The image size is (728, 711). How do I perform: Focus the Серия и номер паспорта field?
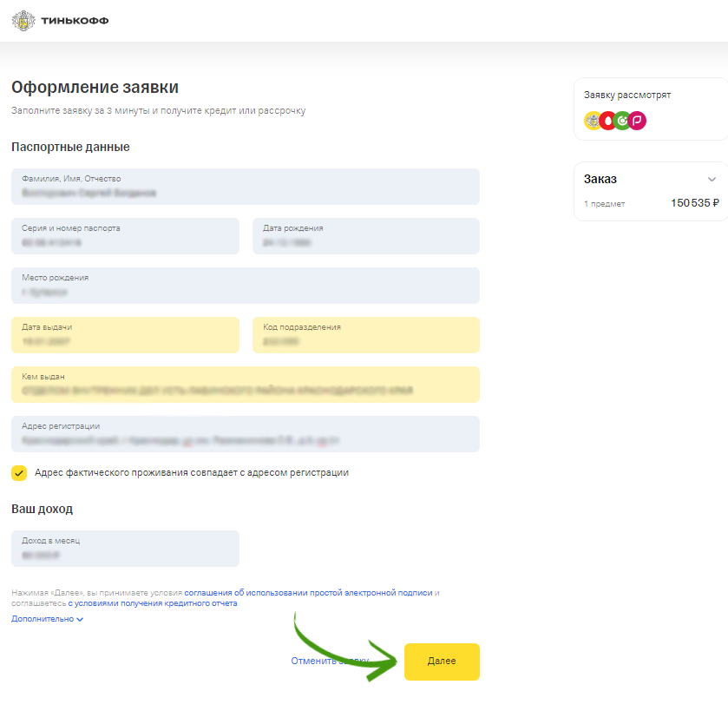pyautogui.click(x=125, y=236)
